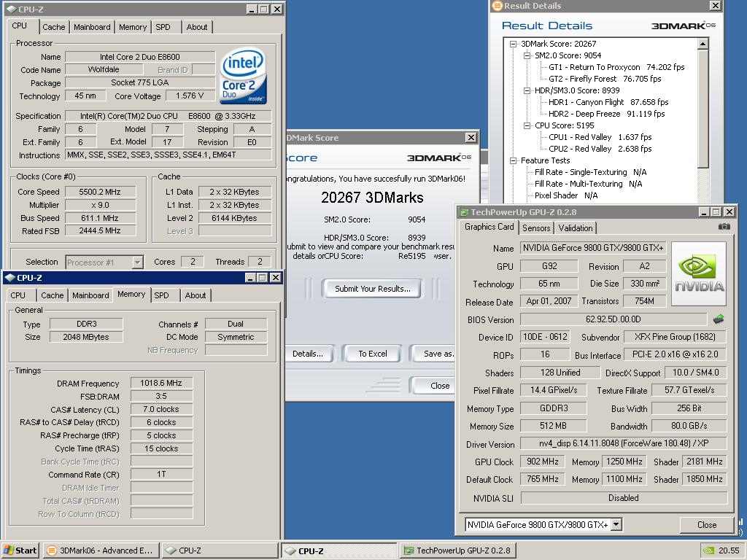The width and height of the screenshot is (747, 560).
Task: Select the Fill Rate - Multi-Texturing row
Action: [589, 184]
